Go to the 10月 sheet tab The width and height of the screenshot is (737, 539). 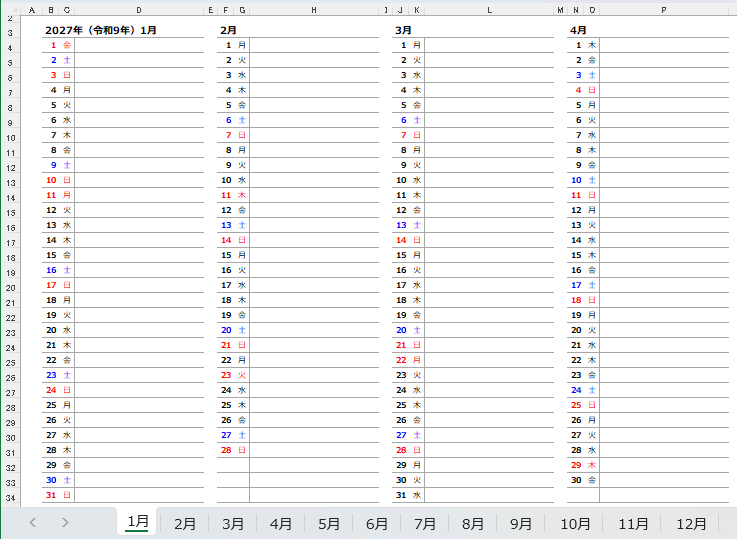coord(575,523)
